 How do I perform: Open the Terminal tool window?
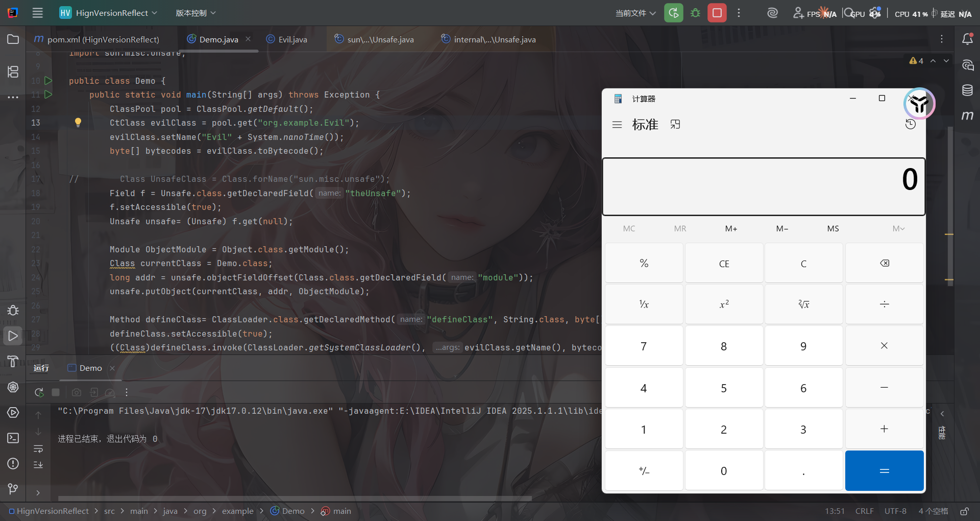tap(13, 438)
